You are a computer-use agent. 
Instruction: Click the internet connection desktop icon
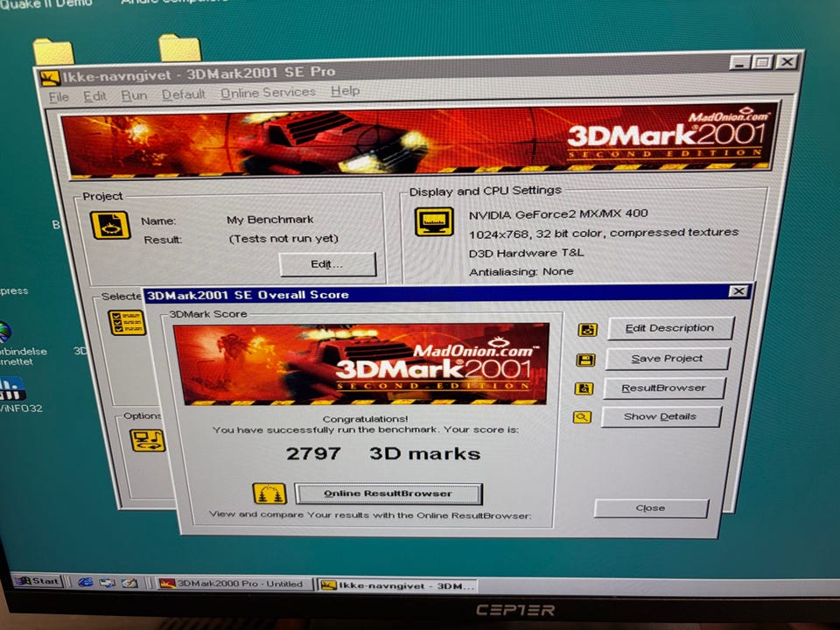pyautogui.click(x=4, y=332)
